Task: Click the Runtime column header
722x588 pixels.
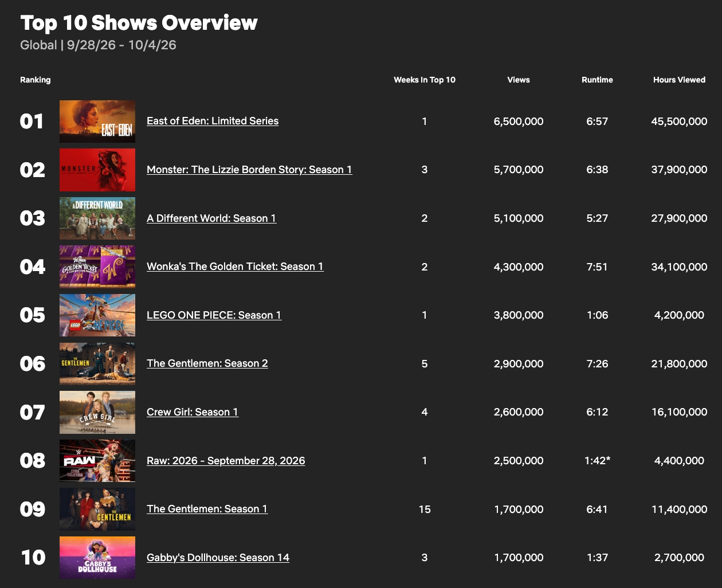Action: [x=597, y=80]
